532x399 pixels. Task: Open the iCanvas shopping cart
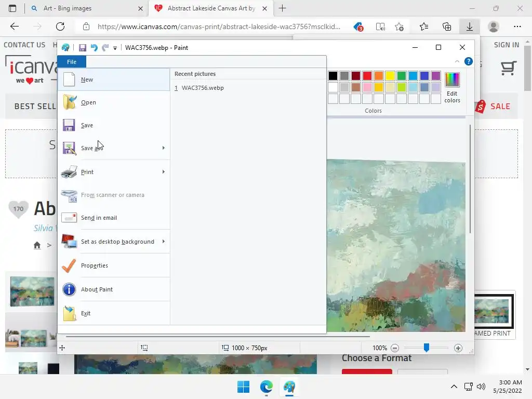(509, 68)
